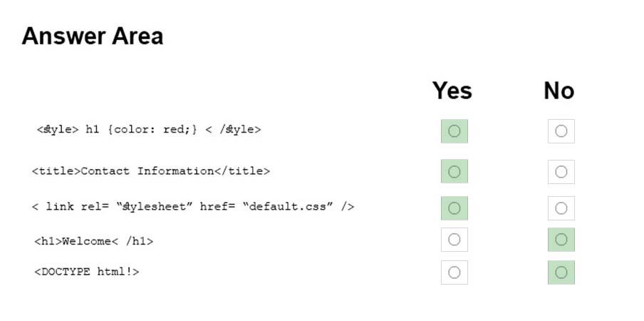Click the h1 Welcome code line

pyautogui.click(x=93, y=241)
